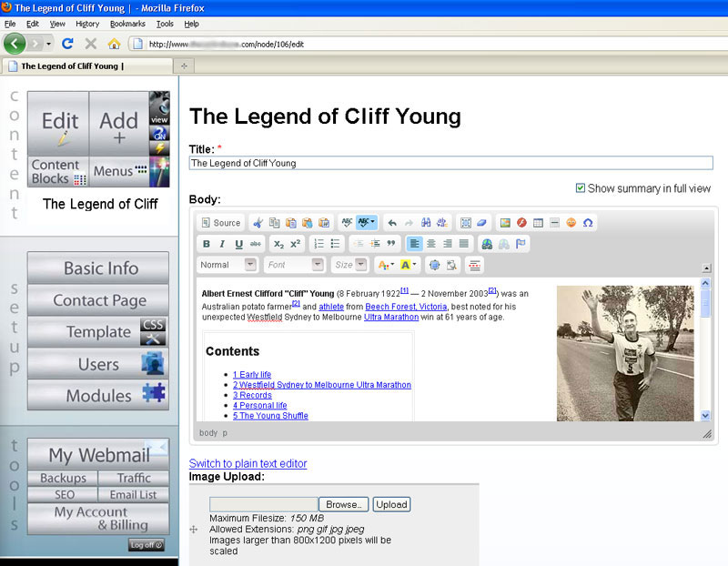Screen dimensions: 728x566
Task: Open the Basic Info setup page
Action: [x=98, y=268]
